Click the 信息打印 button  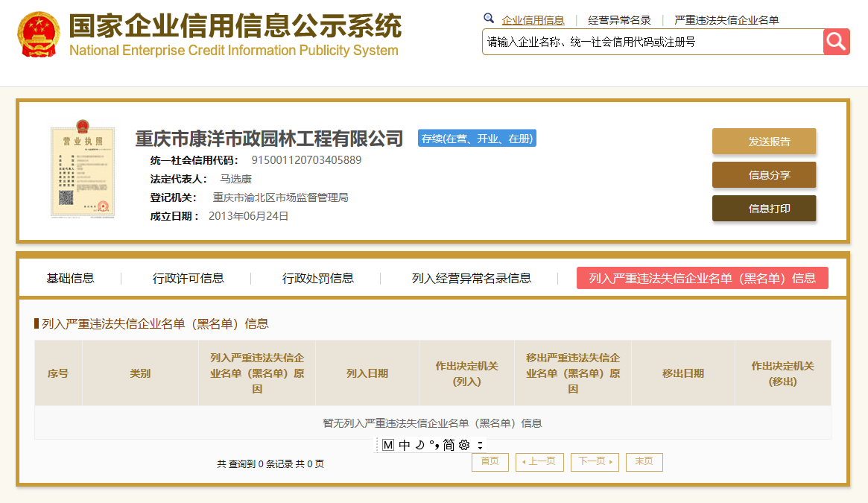pos(764,209)
